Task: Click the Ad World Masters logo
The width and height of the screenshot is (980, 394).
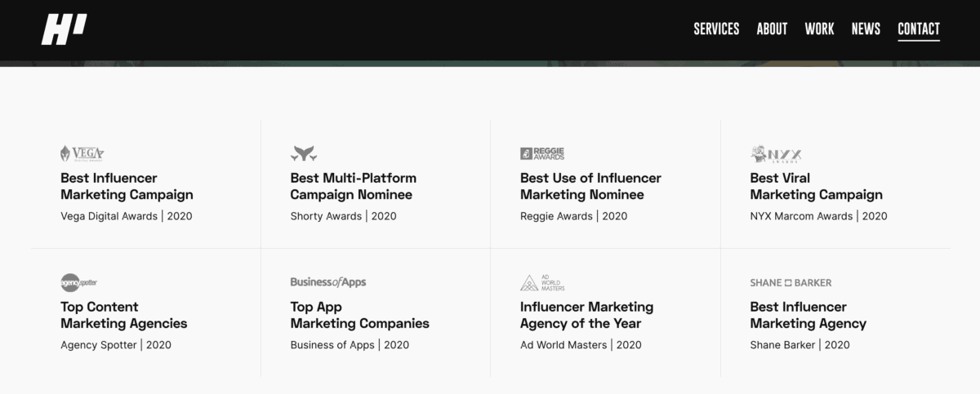Action: (542, 283)
